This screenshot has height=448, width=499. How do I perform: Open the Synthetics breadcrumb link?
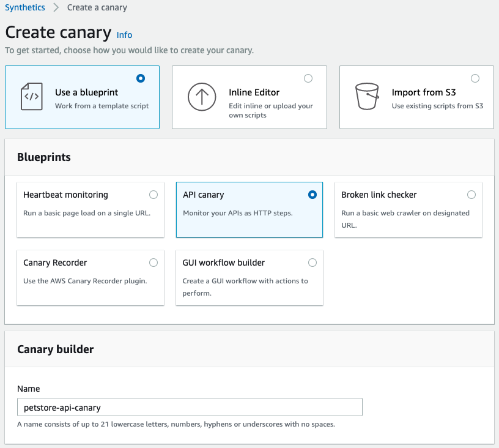coord(24,7)
